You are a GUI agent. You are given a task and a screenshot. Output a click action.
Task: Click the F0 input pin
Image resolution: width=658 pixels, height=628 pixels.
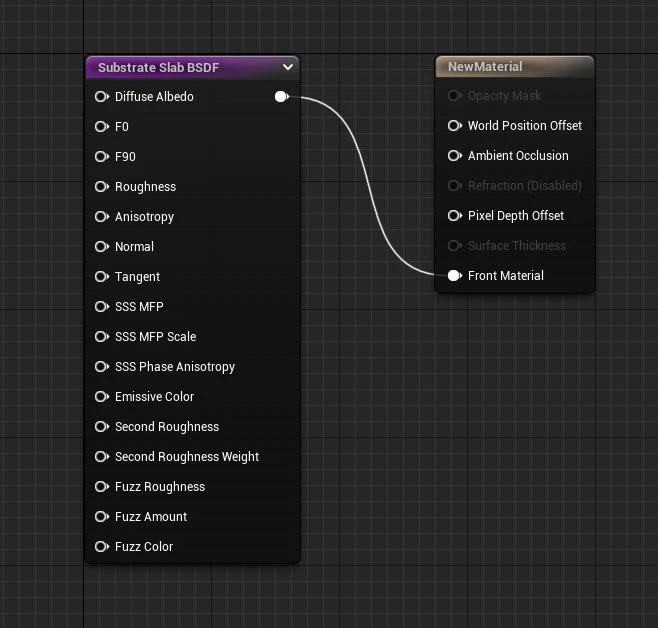click(101, 127)
